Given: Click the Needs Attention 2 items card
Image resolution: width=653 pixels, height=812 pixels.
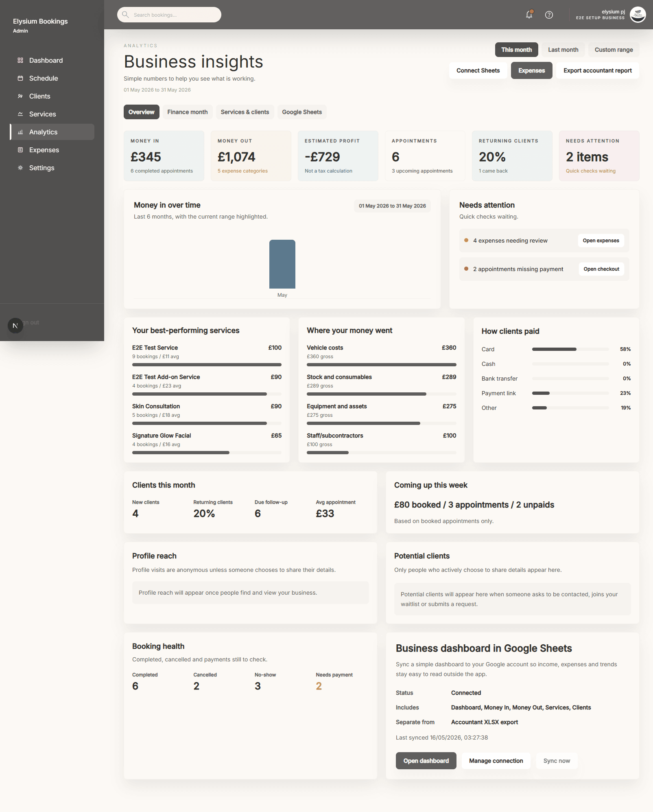Looking at the screenshot, I should click(599, 156).
